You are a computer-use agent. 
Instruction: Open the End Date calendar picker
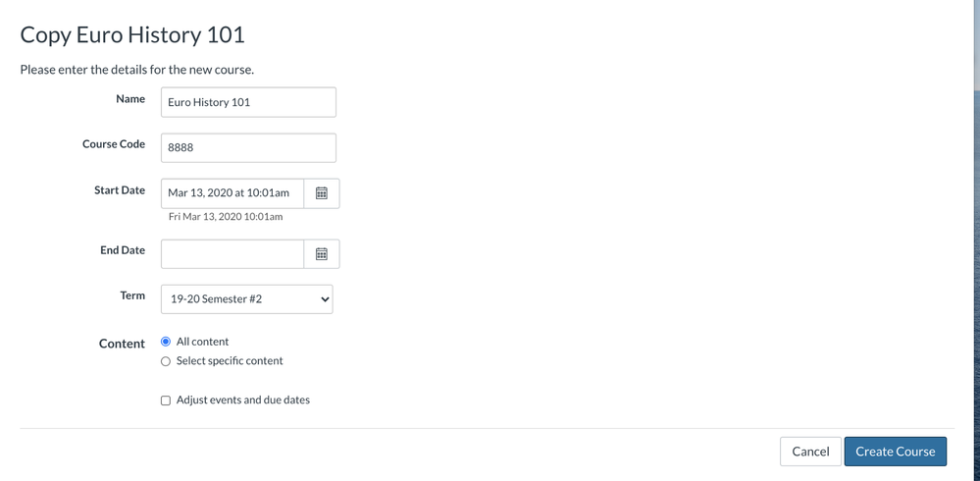(x=322, y=254)
